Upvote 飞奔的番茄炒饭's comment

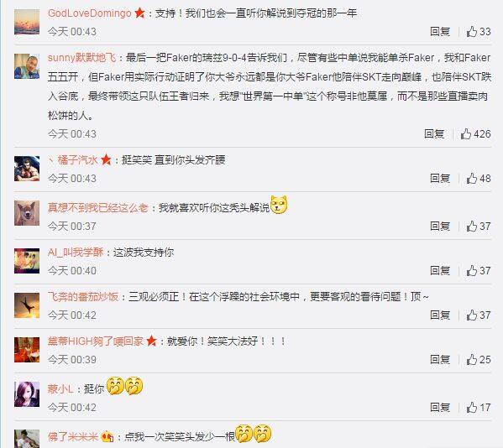(479, 315)
